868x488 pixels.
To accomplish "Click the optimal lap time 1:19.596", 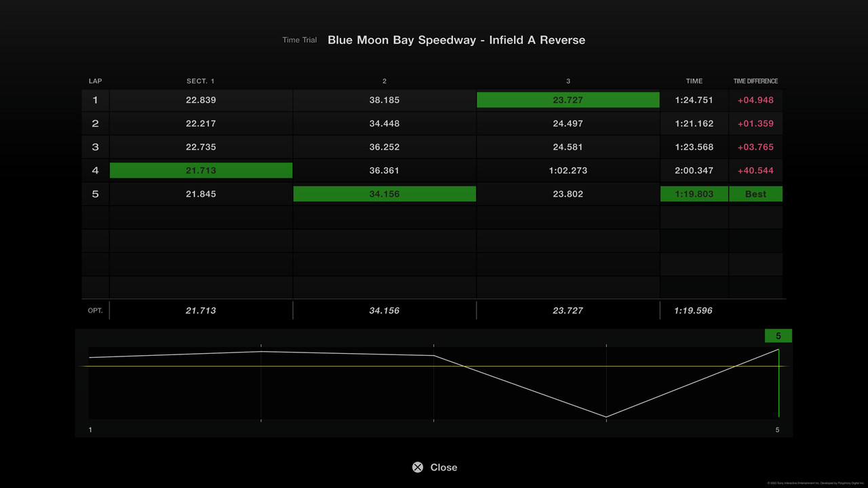I will coord(694,310).
